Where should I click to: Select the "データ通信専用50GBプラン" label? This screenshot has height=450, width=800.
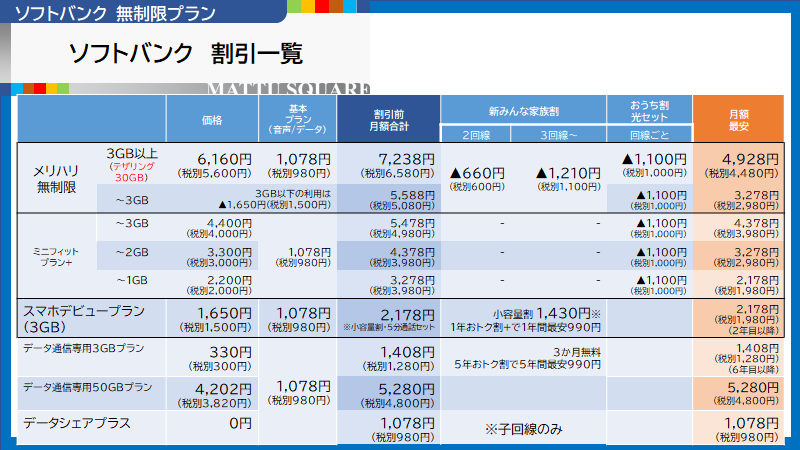(87, 387)
